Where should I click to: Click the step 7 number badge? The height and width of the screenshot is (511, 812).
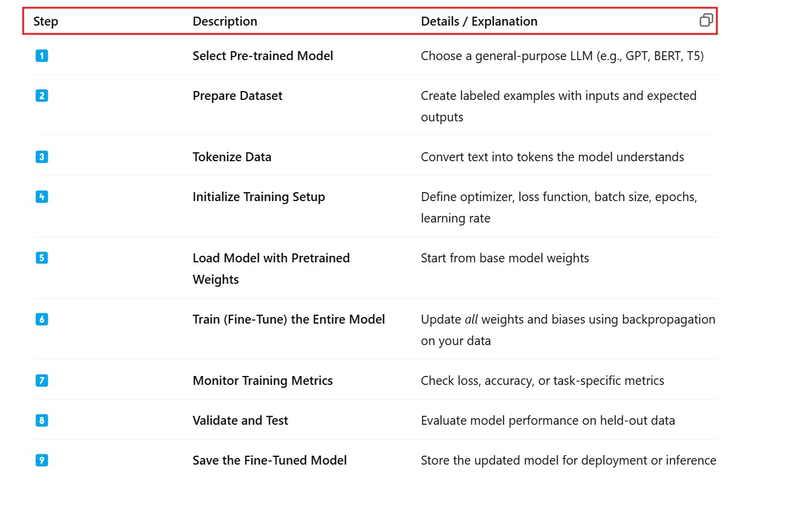point(42,381)
